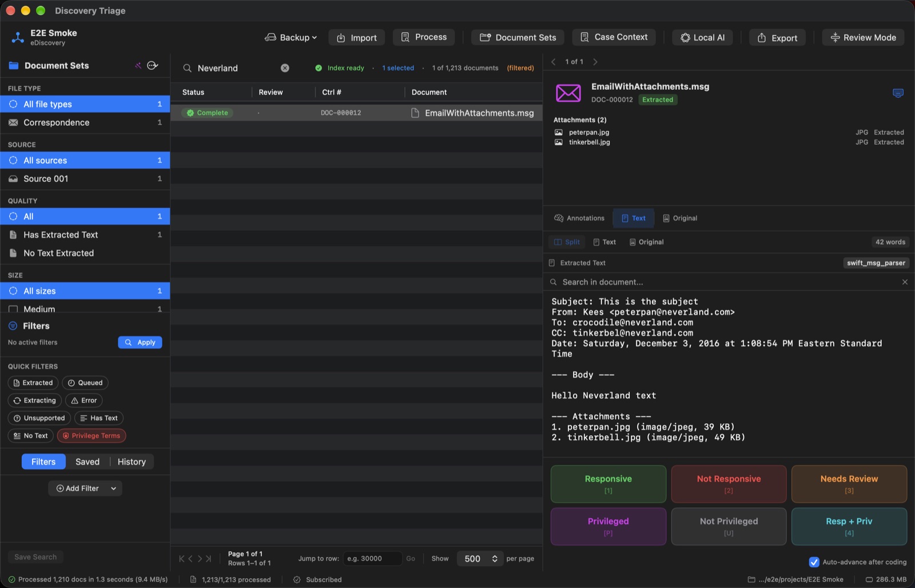Open Local AI from the toolbar
This screenshot has width=915, height=588.
[702, 38]
